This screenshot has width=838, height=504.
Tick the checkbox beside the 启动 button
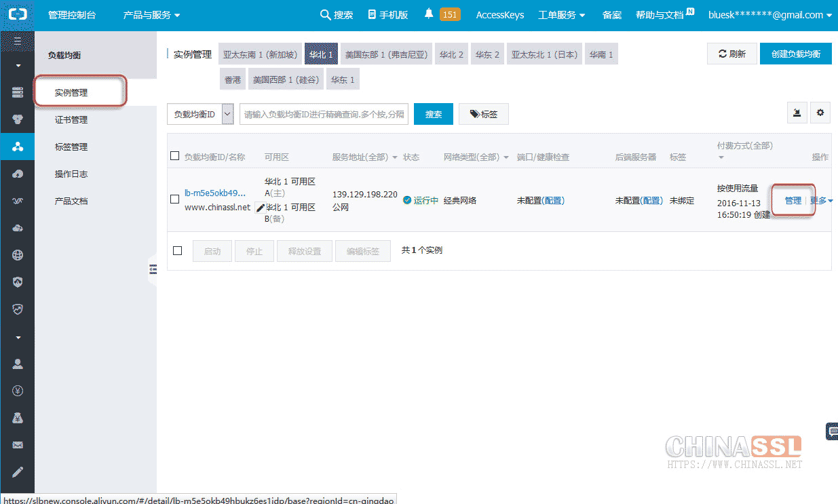click(x=178, y=250)
